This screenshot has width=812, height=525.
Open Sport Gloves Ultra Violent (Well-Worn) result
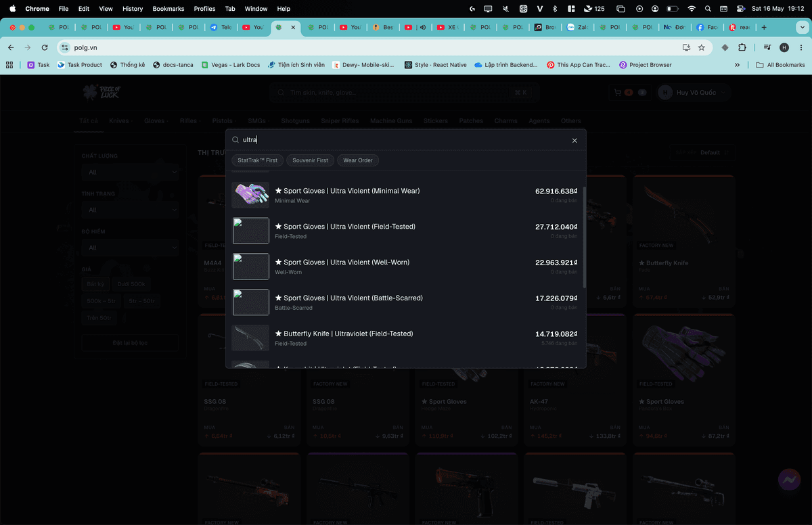coord(405,267)
